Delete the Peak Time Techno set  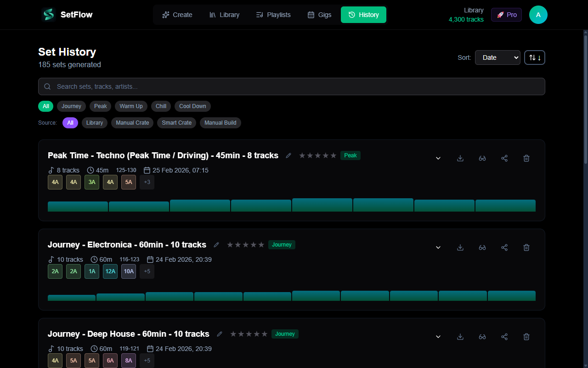(526, 158)
